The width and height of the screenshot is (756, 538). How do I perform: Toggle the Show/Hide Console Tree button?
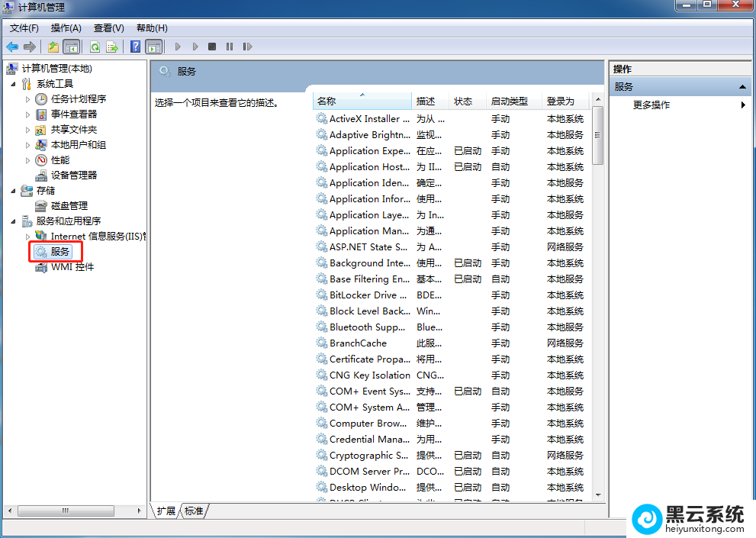point(71,47)
